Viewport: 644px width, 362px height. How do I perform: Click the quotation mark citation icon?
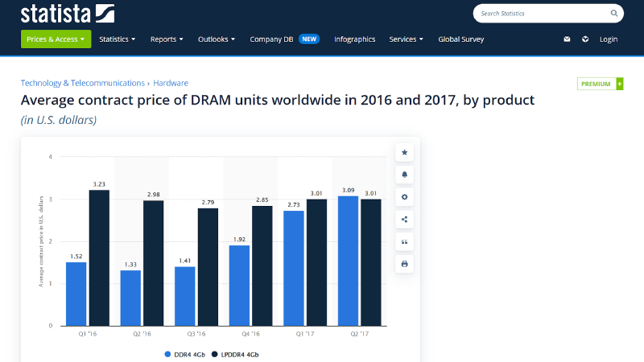(404, 241)
